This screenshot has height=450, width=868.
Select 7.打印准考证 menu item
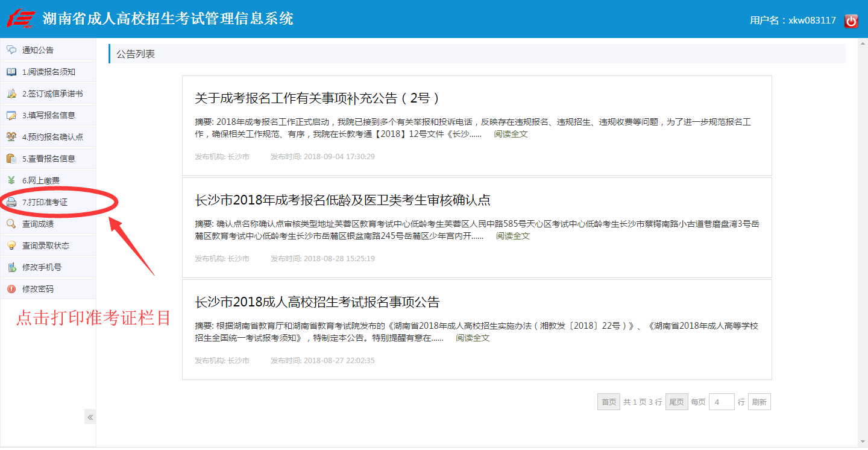[48, 202]
